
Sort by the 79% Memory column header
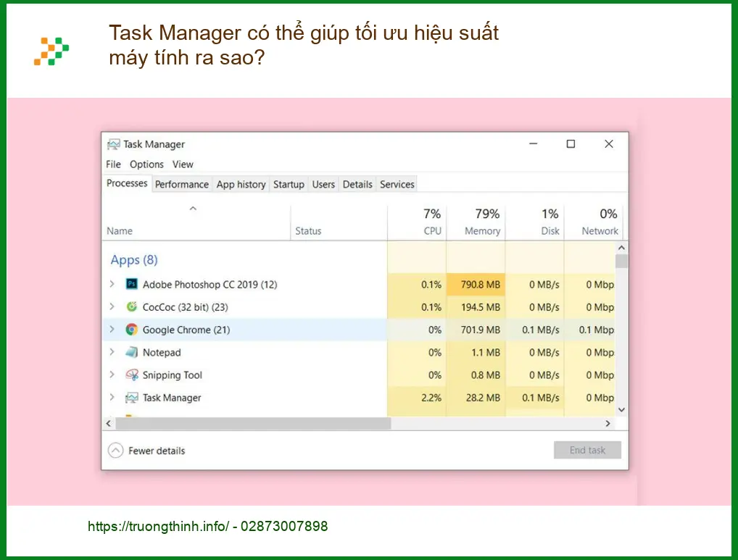click(476, 222)
